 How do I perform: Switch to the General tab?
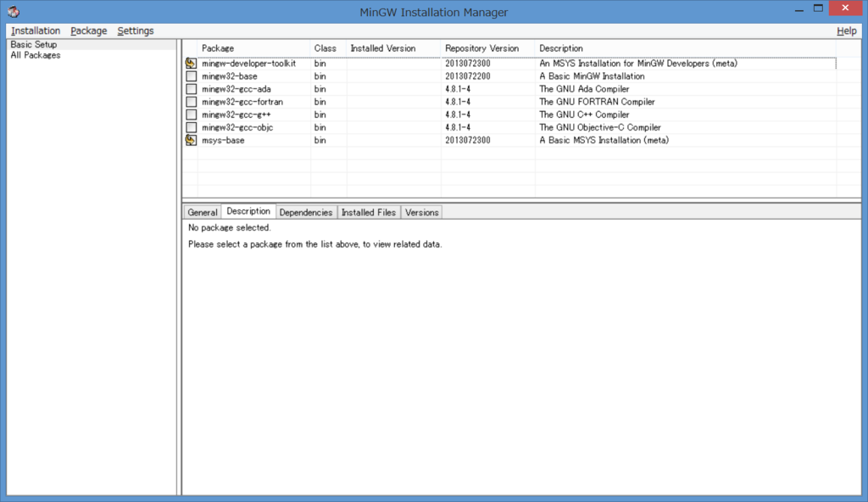202,212
